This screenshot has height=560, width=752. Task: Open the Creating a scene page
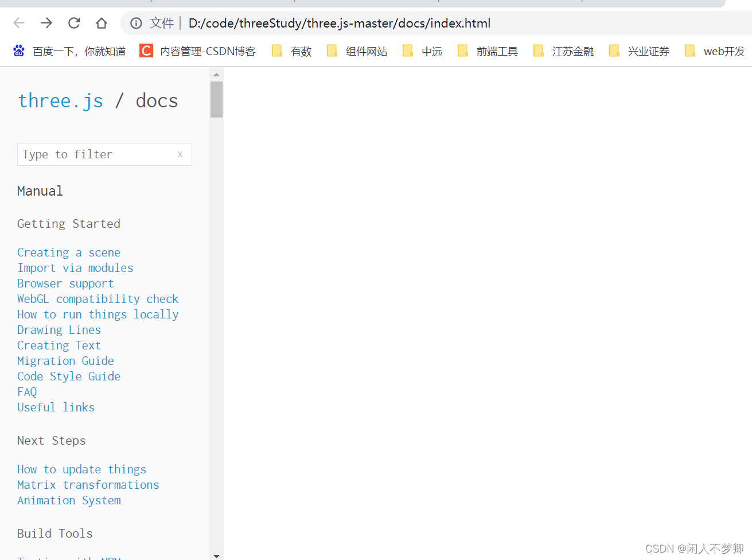(x=69, y=252)
